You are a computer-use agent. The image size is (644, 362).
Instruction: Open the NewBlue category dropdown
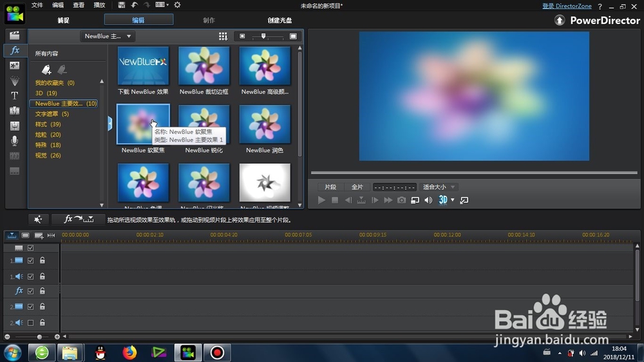108,36
